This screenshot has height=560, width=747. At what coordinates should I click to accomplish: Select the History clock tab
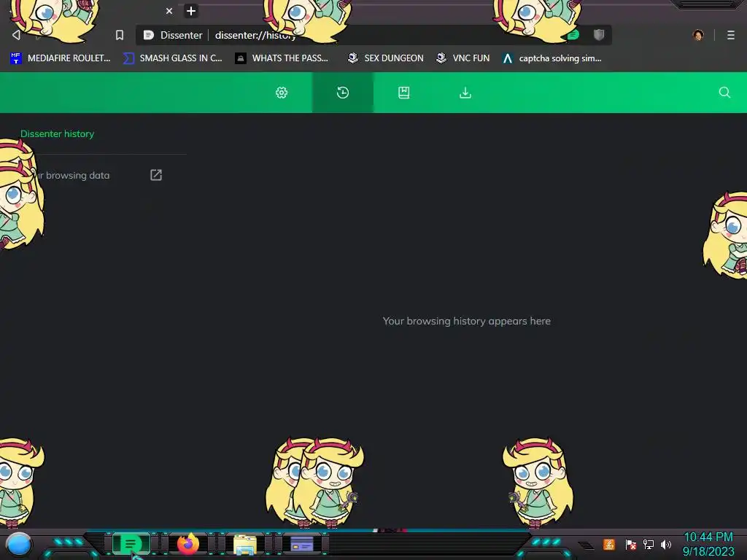tap(343, 93)
